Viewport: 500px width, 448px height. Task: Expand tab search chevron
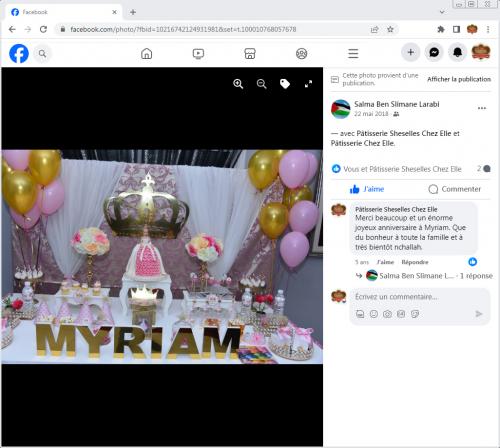(442, 12)
